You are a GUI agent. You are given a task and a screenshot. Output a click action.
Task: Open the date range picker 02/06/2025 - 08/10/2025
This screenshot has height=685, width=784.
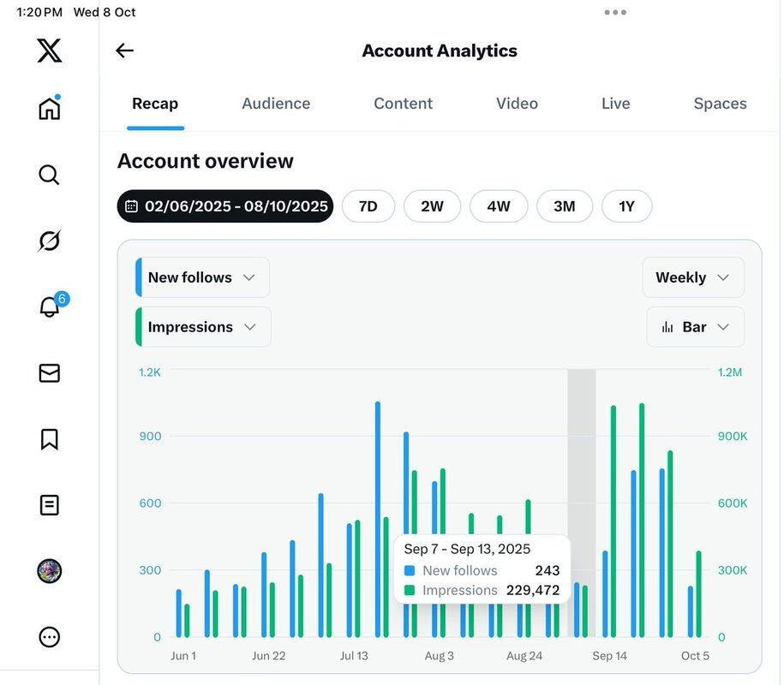point(225,206)
